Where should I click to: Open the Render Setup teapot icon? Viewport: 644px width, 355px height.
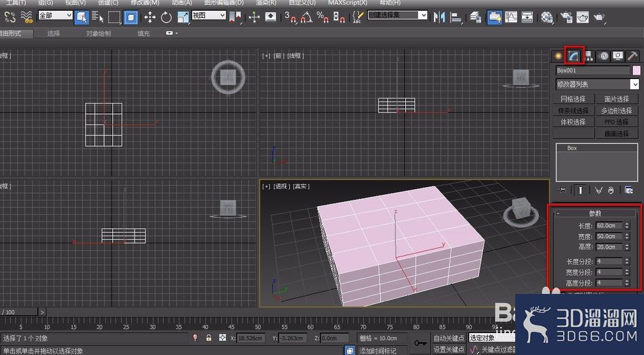566,17
